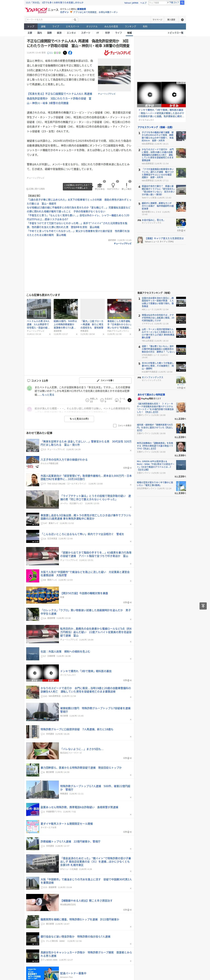210x980 pixels.
Task: Open the エキスパート tab
Action: pos(72,27)
